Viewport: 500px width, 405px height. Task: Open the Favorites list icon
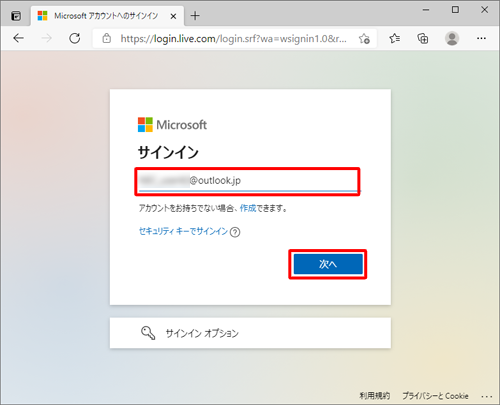[x=395, y=39]
